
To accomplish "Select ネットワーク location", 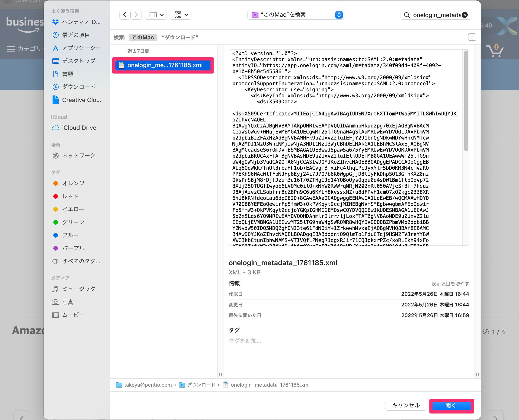I will tap(74, 156).
